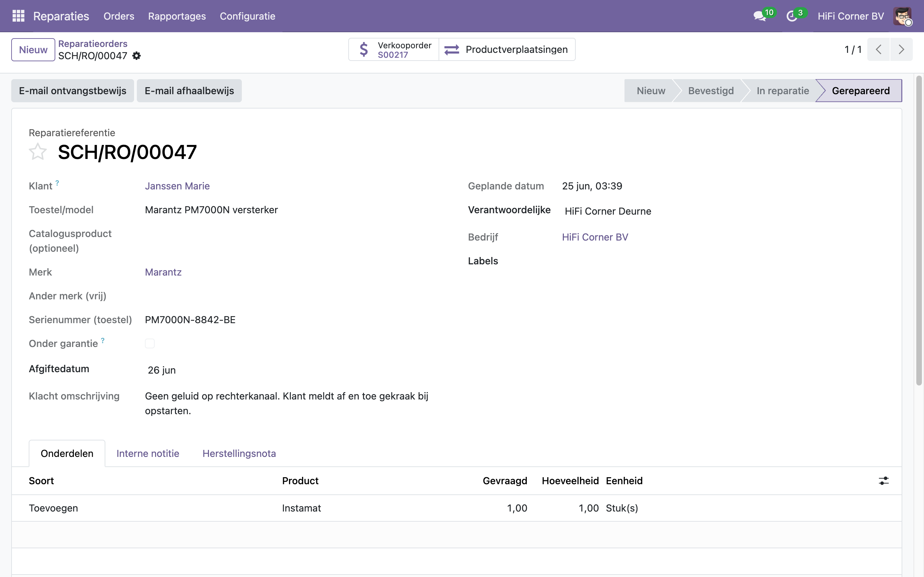Set status to In reparatie stage
The height and width of the screenshot is (577, 924).
coord(783,91)
